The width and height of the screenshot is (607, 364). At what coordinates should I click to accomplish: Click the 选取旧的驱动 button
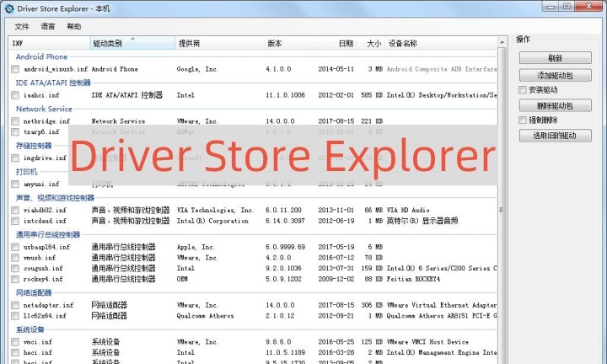click(555, 136)
